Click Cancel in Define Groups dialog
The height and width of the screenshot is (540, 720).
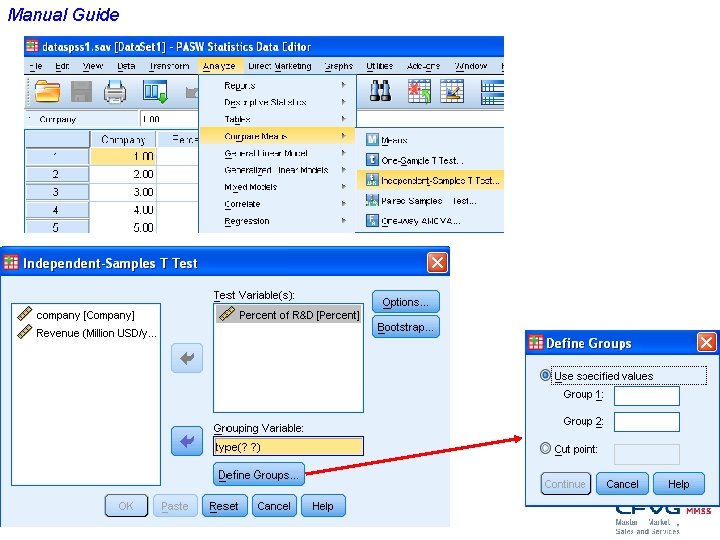click(x=622, y=484)
